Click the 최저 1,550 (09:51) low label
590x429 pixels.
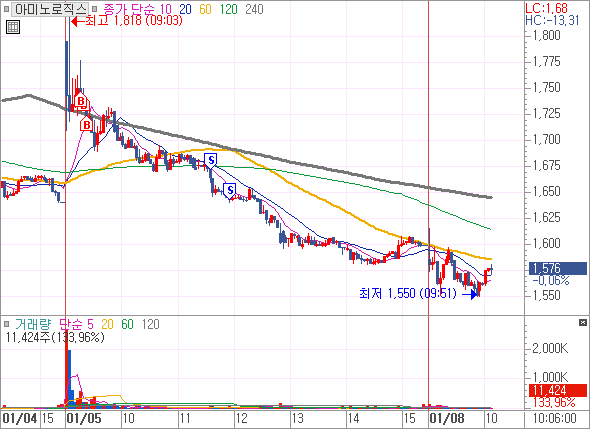[408, 293]
